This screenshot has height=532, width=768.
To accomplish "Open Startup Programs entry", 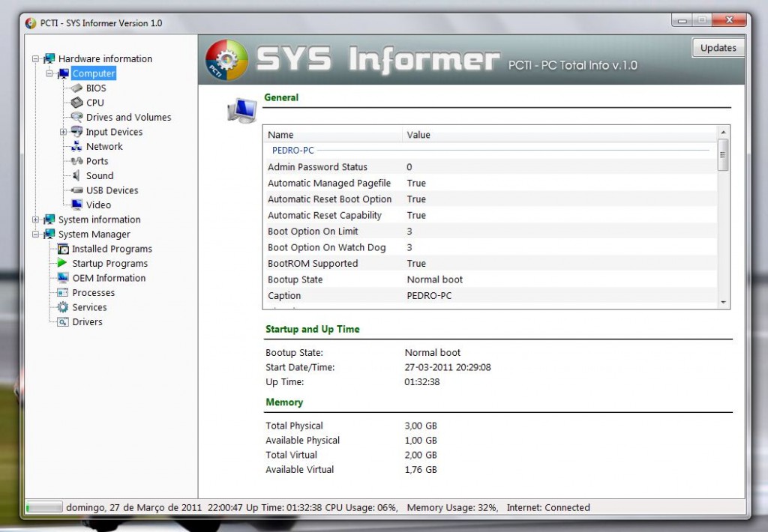I will pos(109,263).
